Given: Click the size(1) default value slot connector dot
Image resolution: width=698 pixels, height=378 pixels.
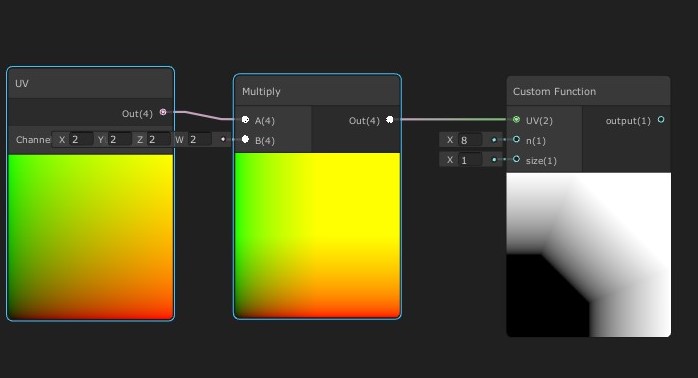Looking at the screenshot, I should pyautogui.click(x=494, y=159).
